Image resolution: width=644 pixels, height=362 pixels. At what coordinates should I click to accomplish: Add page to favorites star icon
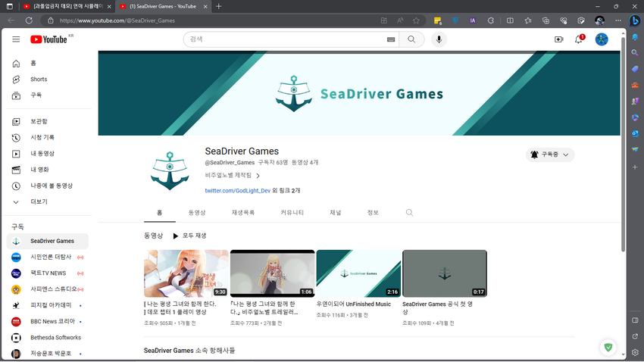coord(416,20)
